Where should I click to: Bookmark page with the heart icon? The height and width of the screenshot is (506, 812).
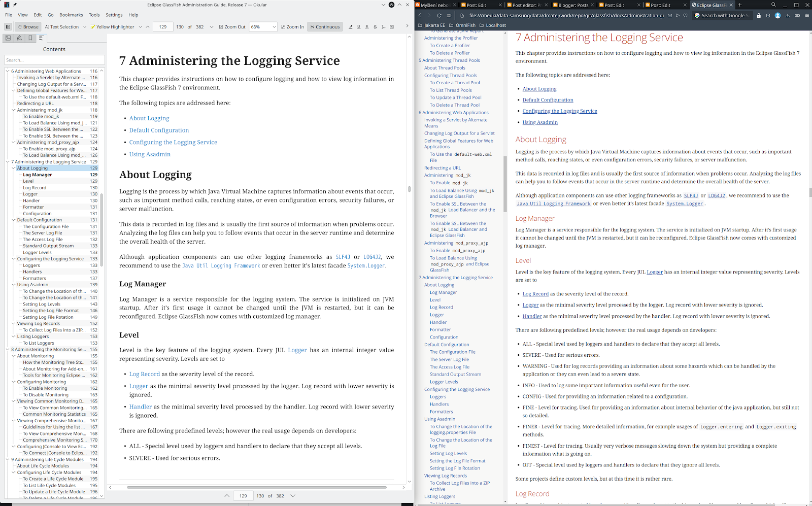tap(686, 16)
